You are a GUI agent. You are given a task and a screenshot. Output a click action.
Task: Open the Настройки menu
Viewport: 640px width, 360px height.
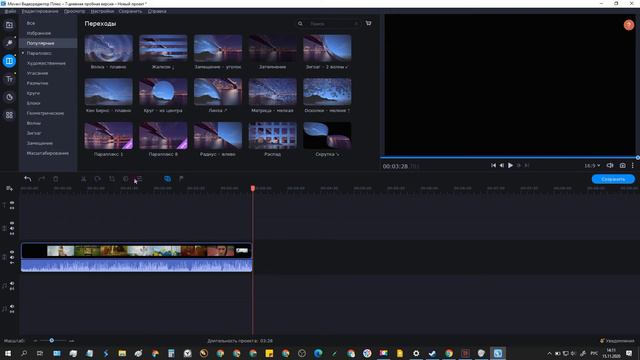tap(102, 11)
